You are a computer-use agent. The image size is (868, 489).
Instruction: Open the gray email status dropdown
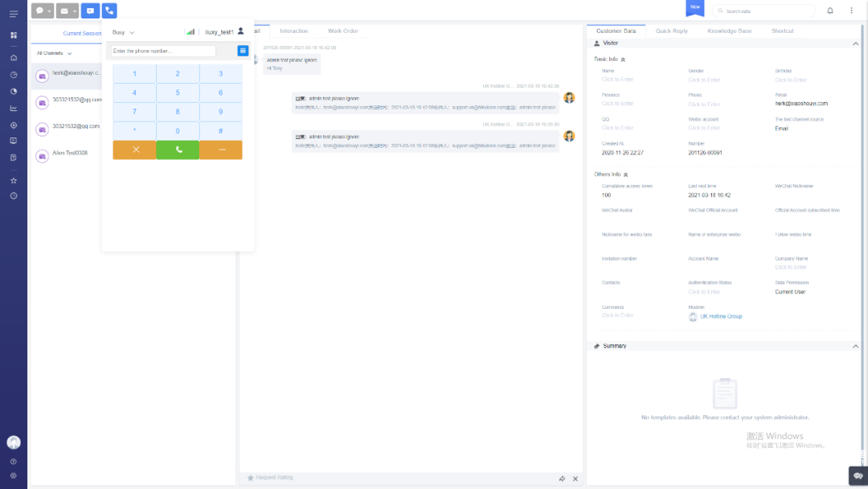click(67, 10)
